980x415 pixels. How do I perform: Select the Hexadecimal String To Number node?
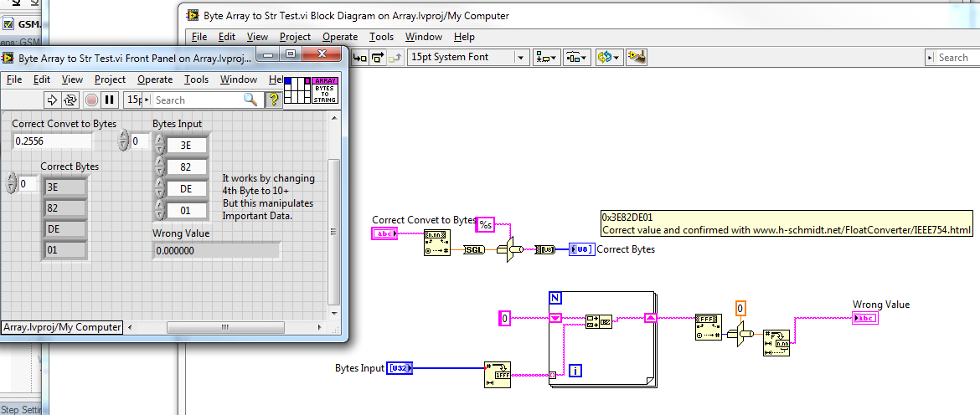708,327
